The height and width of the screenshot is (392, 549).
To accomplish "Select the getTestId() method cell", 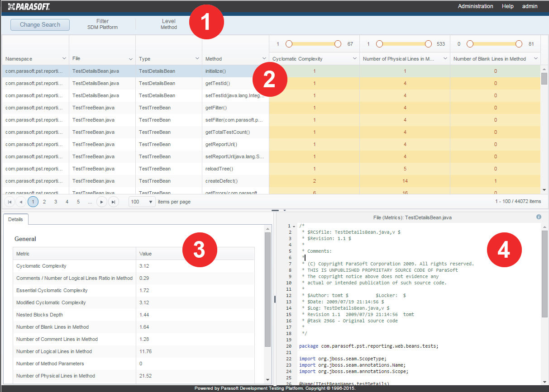I will [235, 83].
